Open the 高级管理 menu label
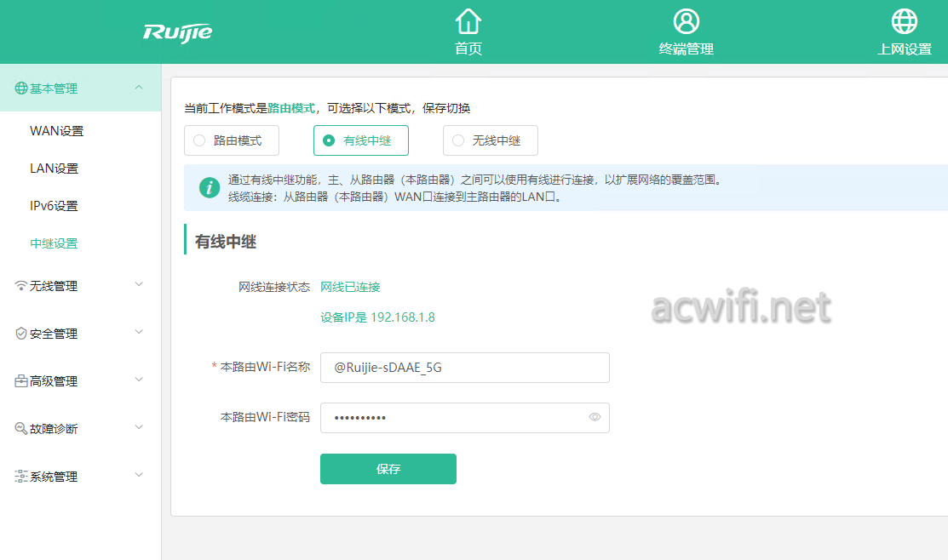The height and width of the screenshot is (560, 948). coord(53,382)
